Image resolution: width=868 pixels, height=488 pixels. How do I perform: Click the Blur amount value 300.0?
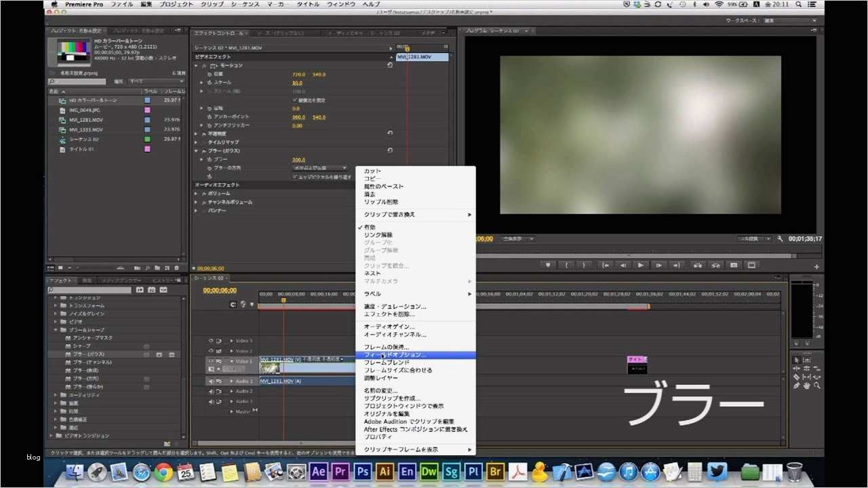pyautogui.click(x=298, y=160)
